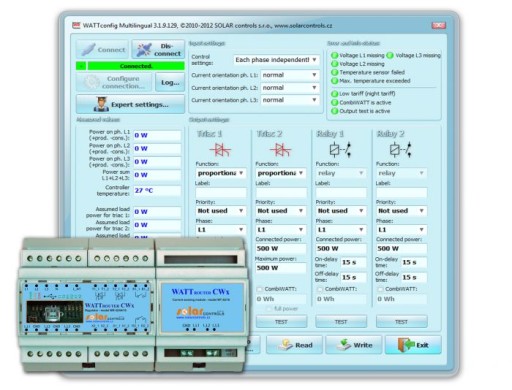The width and height of the screenshot is (512, 390).
Task: Click Relay 2 Off-delay time field
Action: pyautogui.click(x=414, y=277)
